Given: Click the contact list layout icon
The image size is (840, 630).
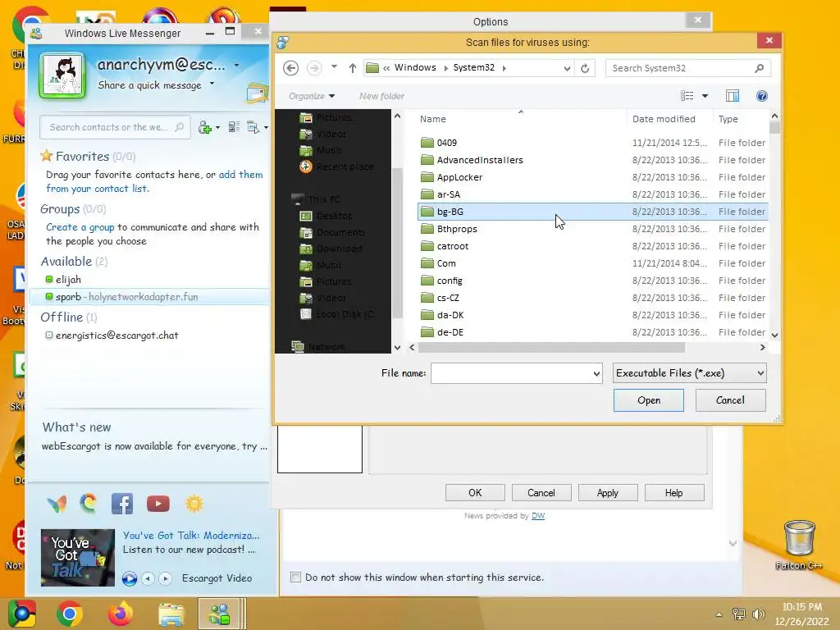Looking at the screenshot, I should (234, 127).
